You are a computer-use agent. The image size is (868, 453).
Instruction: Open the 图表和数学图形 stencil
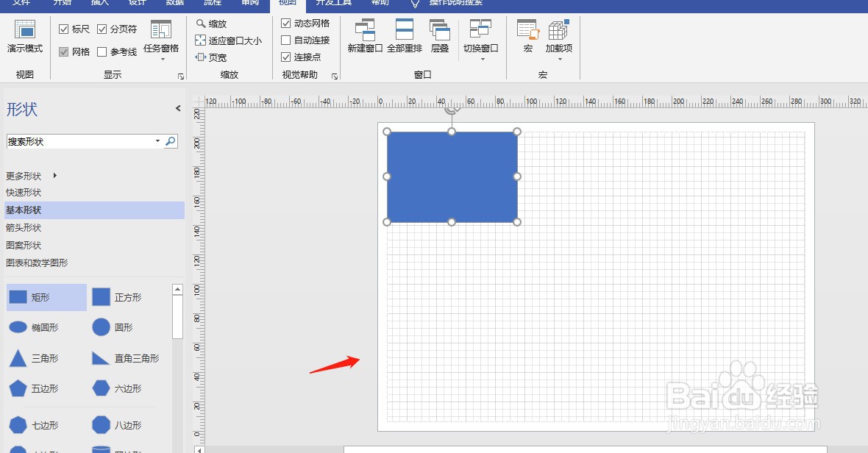pos(37,263)
